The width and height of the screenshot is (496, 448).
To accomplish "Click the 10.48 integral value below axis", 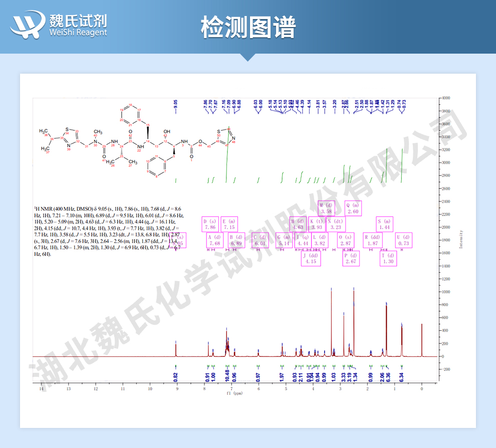I will point(227,376).
